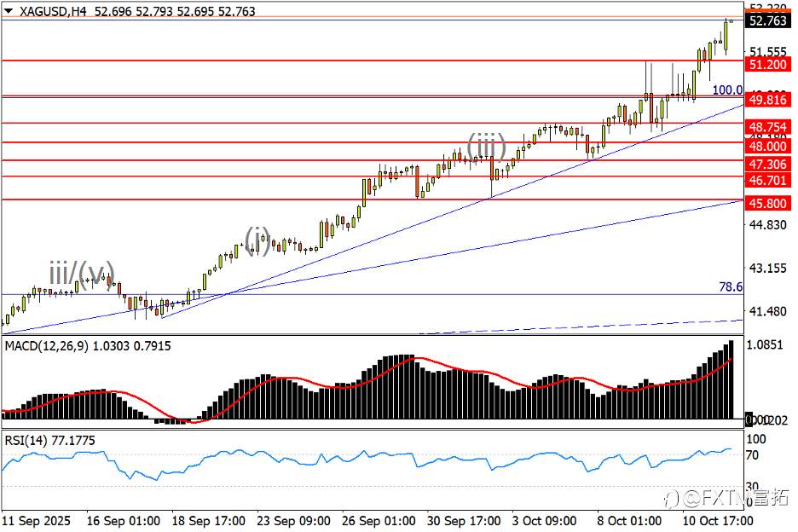Image resolution: width=798 pixels, height=532 pixels.
Task: Click the RSI scale value 100
Action: click(x=755, y=439)
